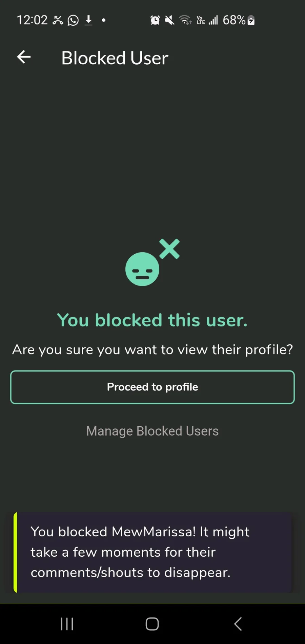Tap the muted sound status icon
305x644 pixels.
coord(169,20)
